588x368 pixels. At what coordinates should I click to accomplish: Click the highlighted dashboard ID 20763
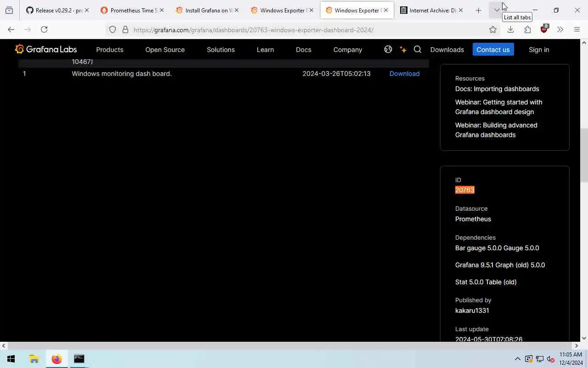pos(464,190)
